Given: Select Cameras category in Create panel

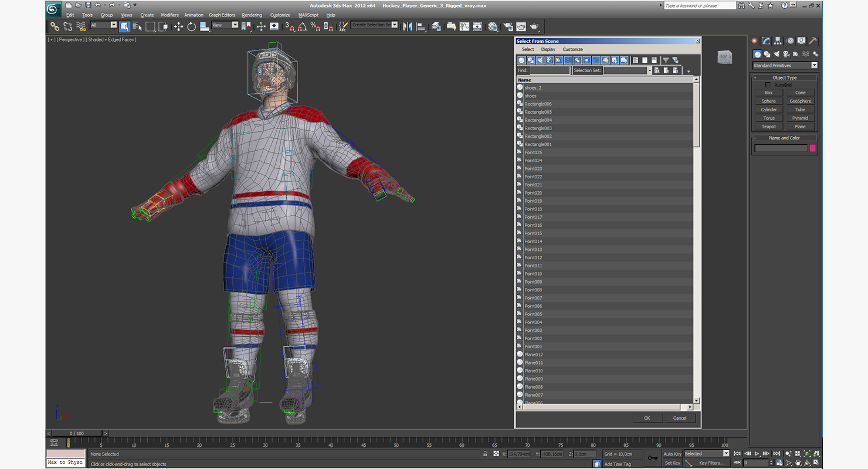Looking at the screenshot, I should click(x=786, y=54).
